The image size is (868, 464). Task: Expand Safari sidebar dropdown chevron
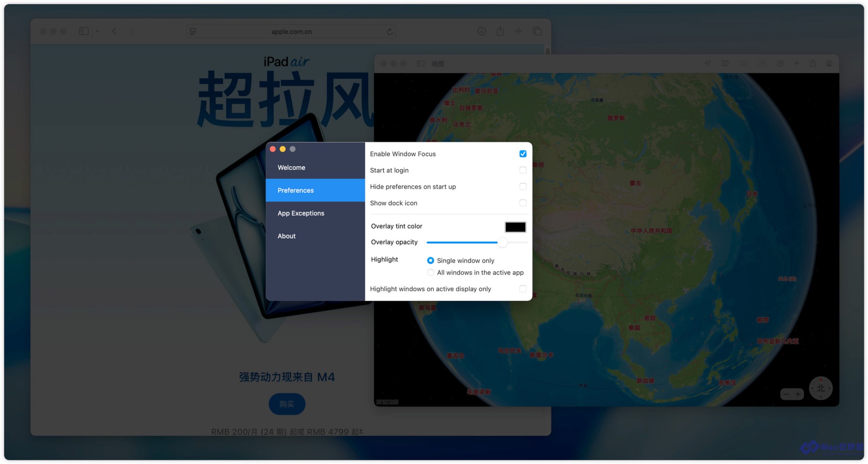pyautogui.click(x=97, y=32)
